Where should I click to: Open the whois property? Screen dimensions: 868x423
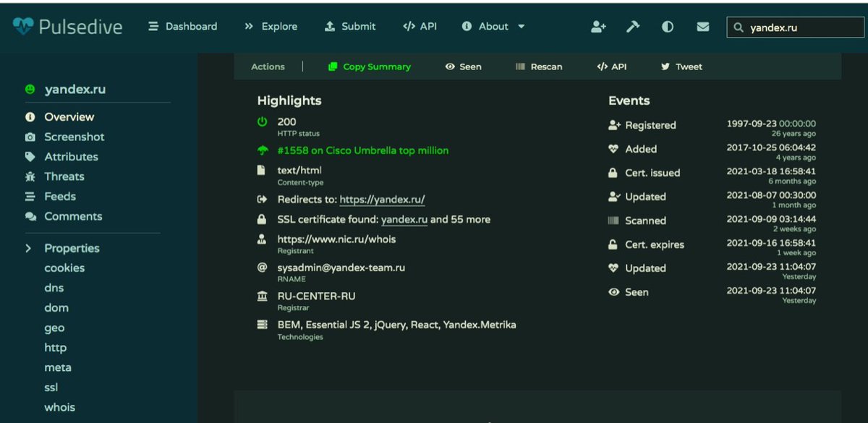click(60, 407)
